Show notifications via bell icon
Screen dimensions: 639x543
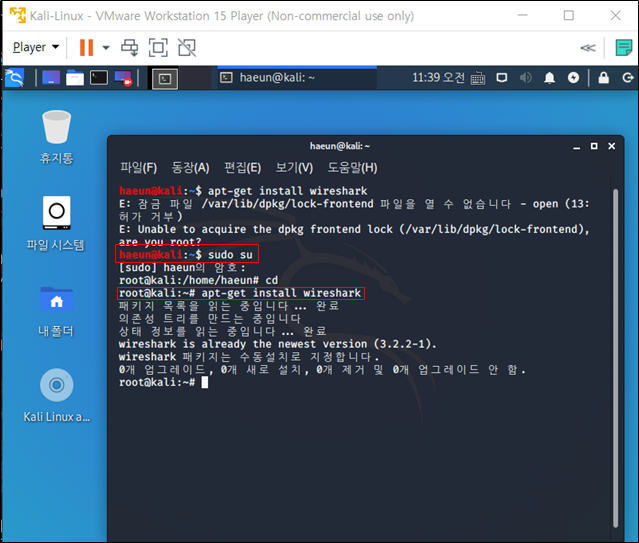coord(549,77)
